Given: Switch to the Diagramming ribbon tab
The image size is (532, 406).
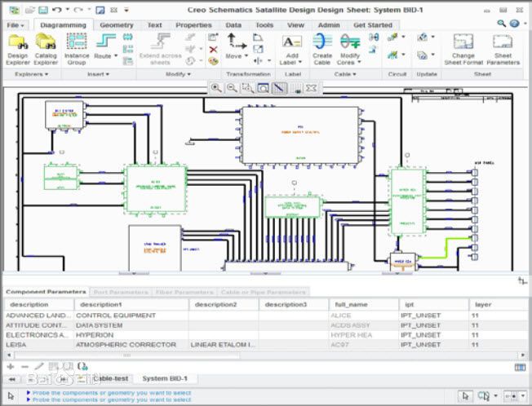Looking at the screenshot, I should tap(63, 25).
